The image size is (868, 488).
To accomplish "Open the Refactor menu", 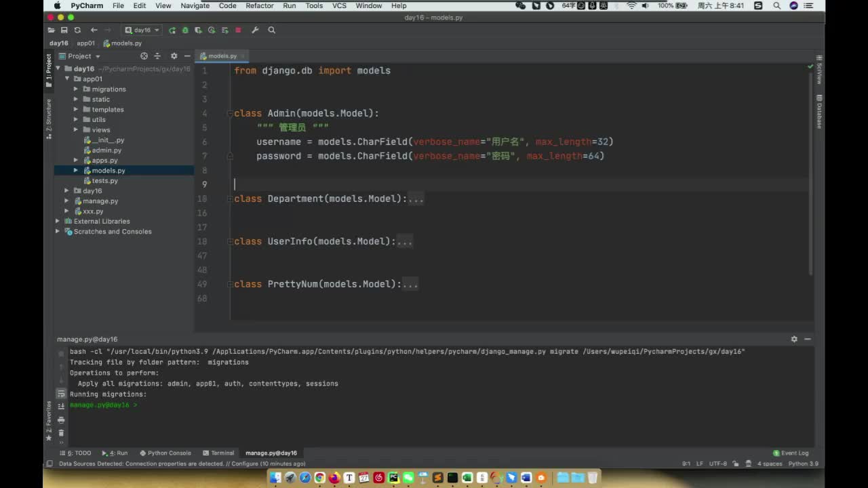I will coord(259,5).
